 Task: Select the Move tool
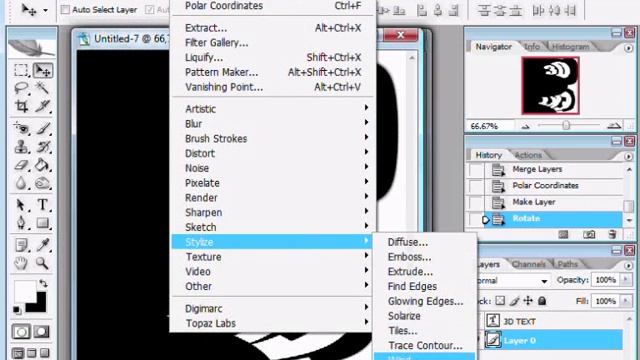tap(42, 70)
